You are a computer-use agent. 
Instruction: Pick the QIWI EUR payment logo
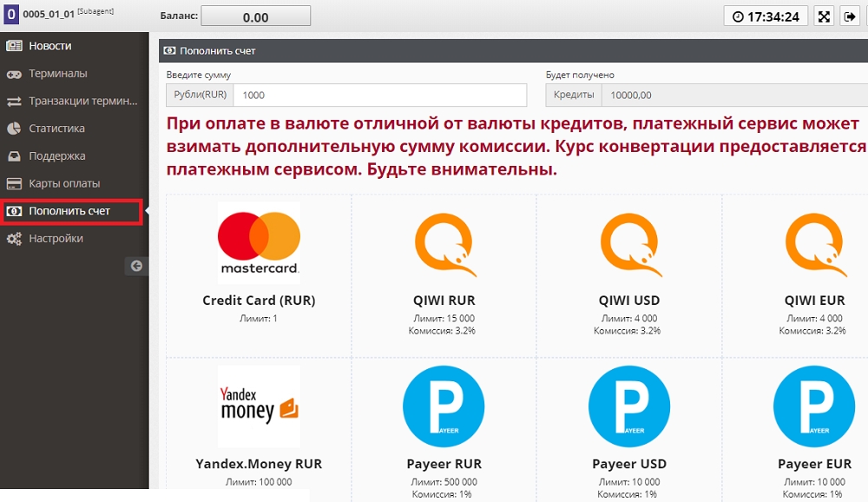point(813,244)
